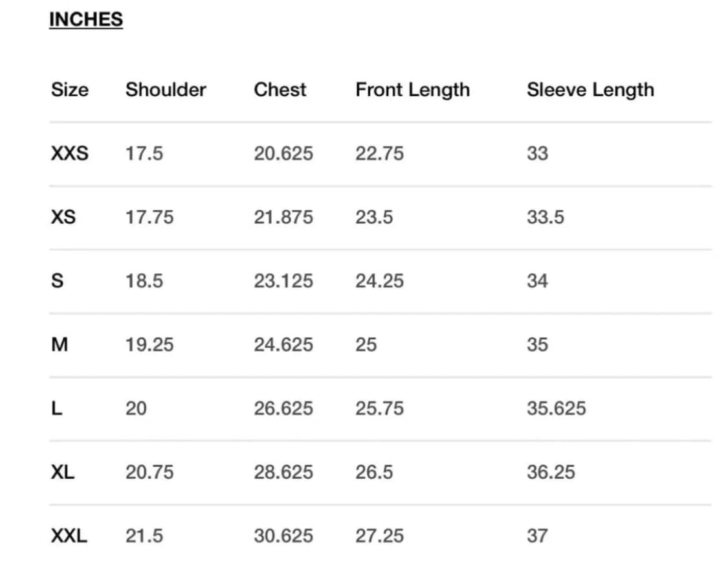Click the underlined INCHES heading

[x=85, y=19]
